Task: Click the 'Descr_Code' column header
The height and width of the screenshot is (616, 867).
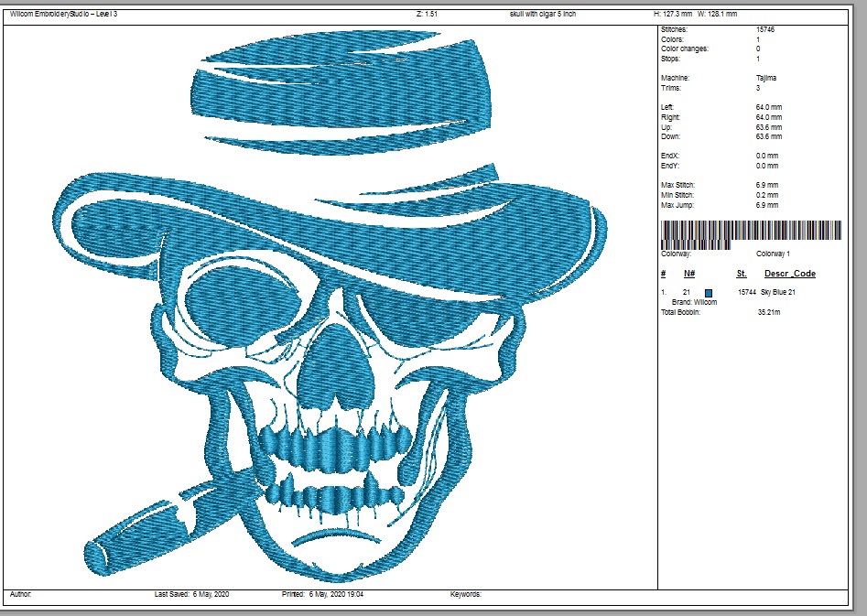Action: tap(789, 274)
